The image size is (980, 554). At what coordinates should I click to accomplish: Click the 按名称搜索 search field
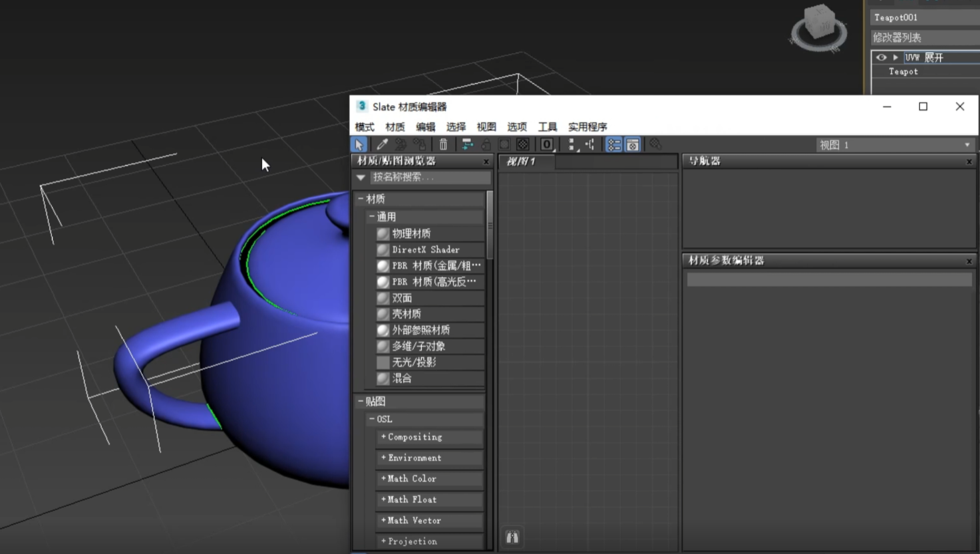[x=430, y=178]
